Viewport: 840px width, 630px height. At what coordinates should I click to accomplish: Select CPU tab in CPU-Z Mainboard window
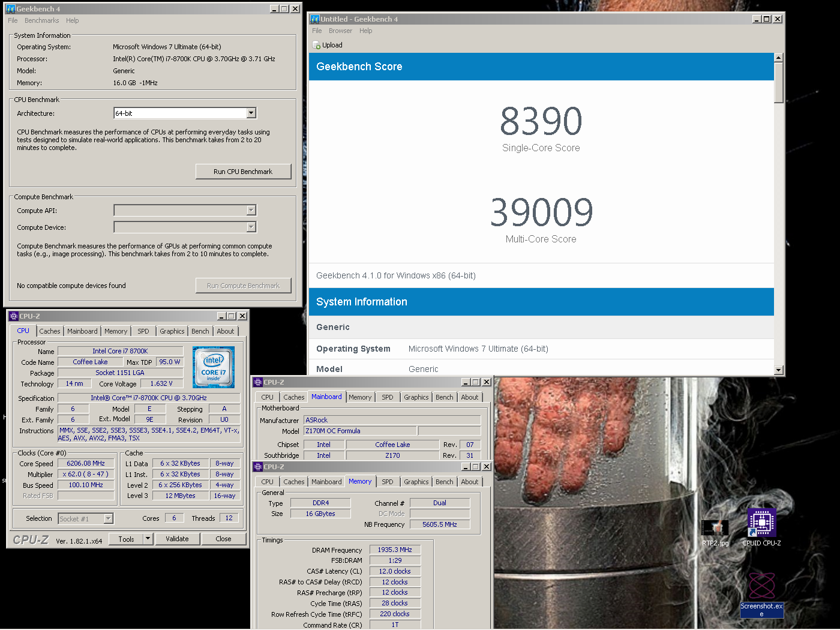click(268, 397)
